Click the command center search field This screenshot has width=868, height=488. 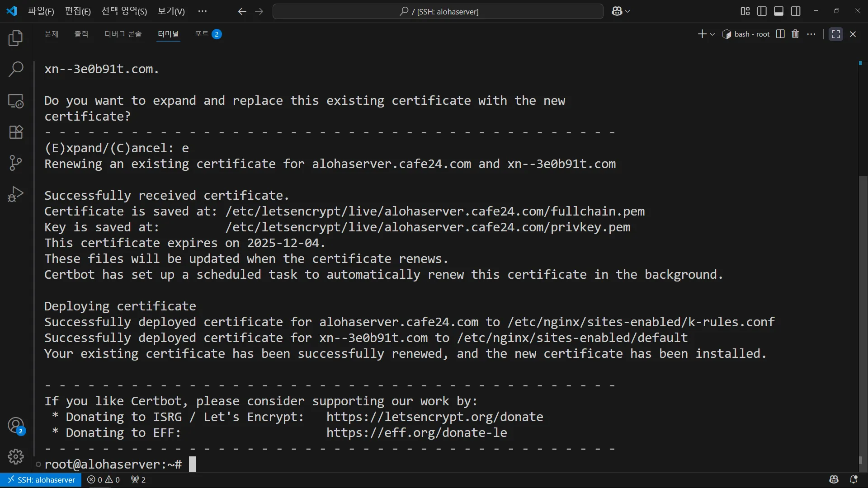(x=438, y=11)
